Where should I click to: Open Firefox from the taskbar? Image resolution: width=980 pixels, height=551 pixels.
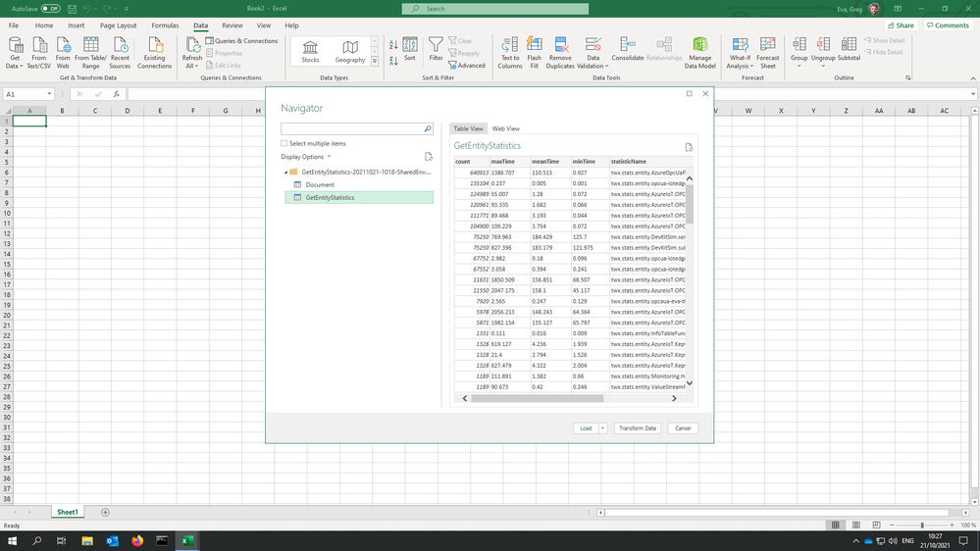pos(137,541)
